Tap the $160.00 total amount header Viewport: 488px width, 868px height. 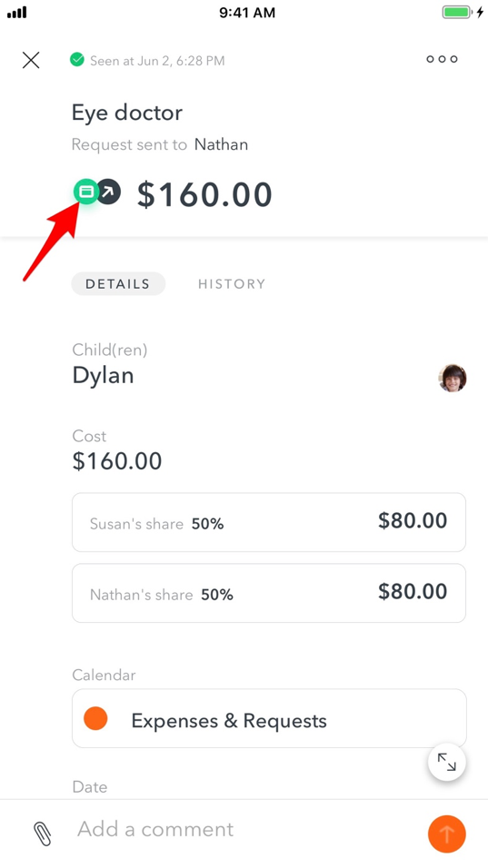pos(204,194)
